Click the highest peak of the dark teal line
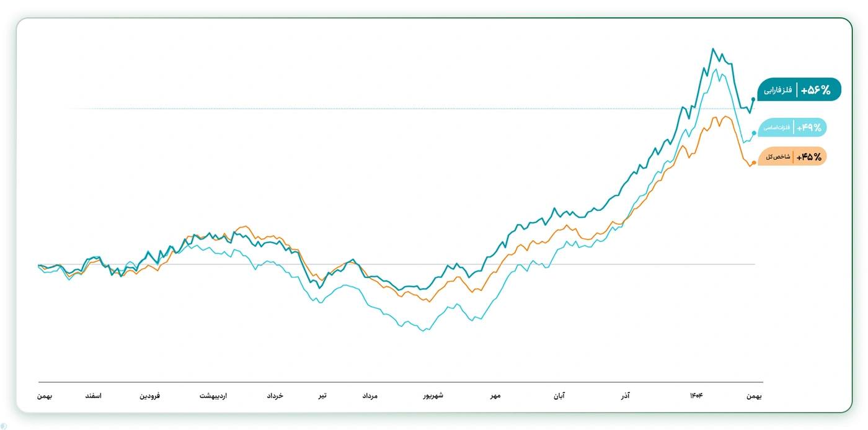The width and height of the screenshot is (868, 430). click(x=714, y=49)
